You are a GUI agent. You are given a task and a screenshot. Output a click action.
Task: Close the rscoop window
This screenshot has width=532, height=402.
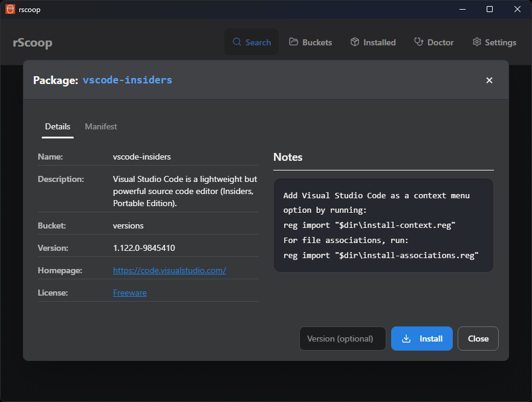point(517,9)
